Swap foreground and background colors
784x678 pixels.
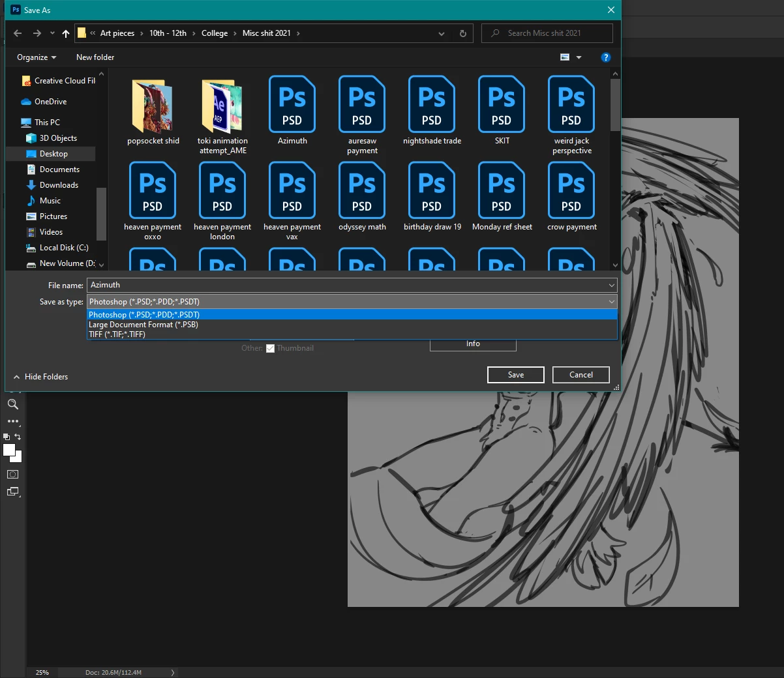pos(18,437)
